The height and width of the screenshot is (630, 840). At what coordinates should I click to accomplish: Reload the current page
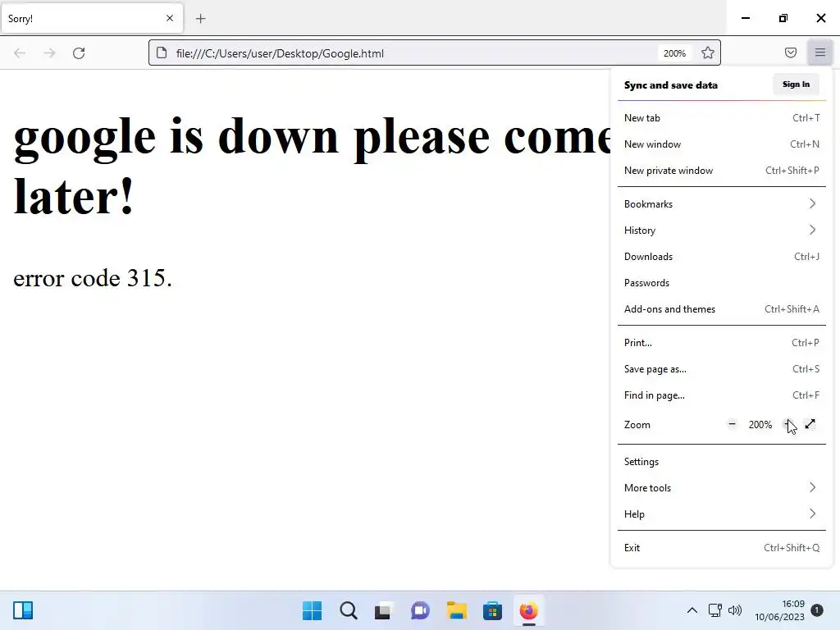pyautogui.click(x=79, y=53)
